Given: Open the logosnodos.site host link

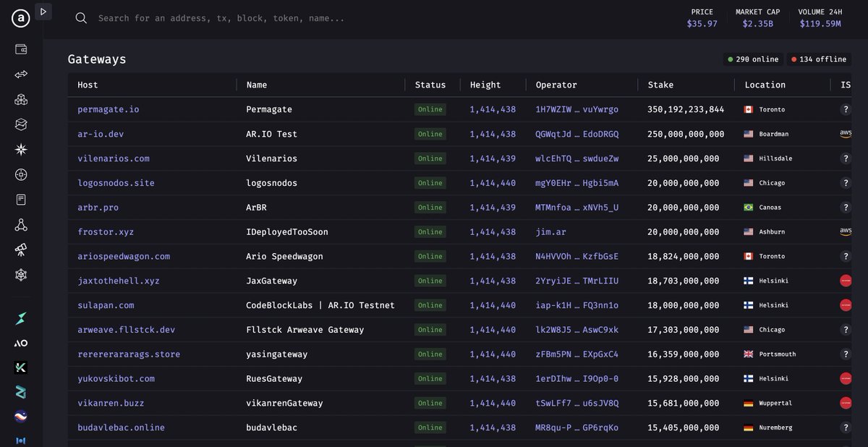Looking at the screenshot, I should click(x=116, y=183).
